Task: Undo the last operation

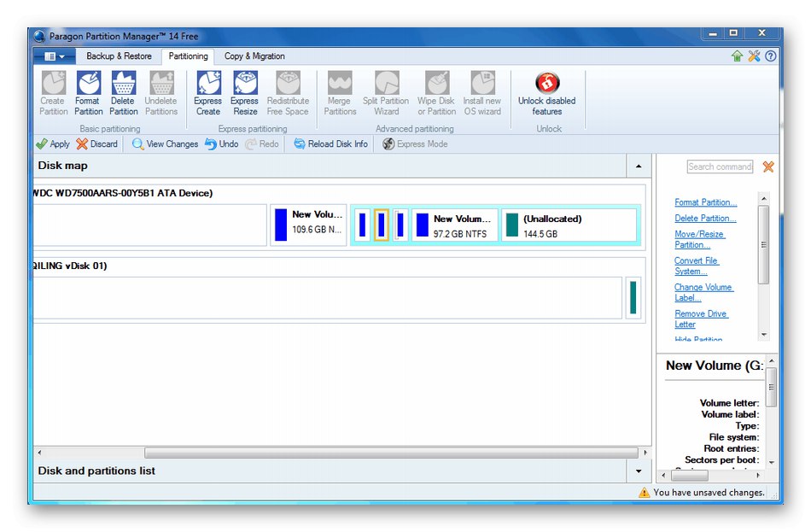Action: coord(221,143)
